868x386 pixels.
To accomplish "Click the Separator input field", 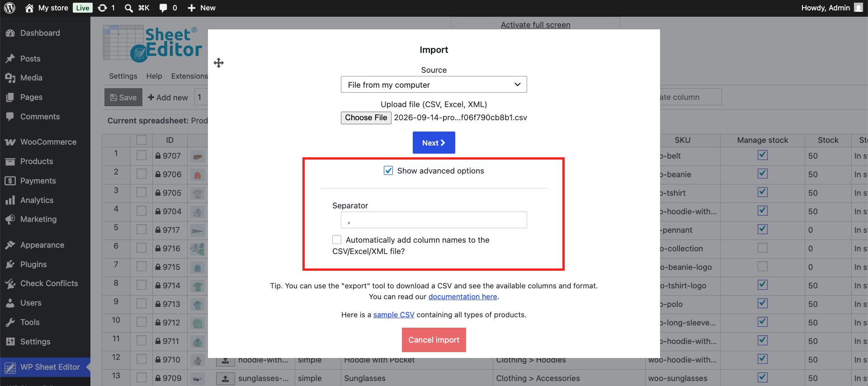I will click(434, 220).
